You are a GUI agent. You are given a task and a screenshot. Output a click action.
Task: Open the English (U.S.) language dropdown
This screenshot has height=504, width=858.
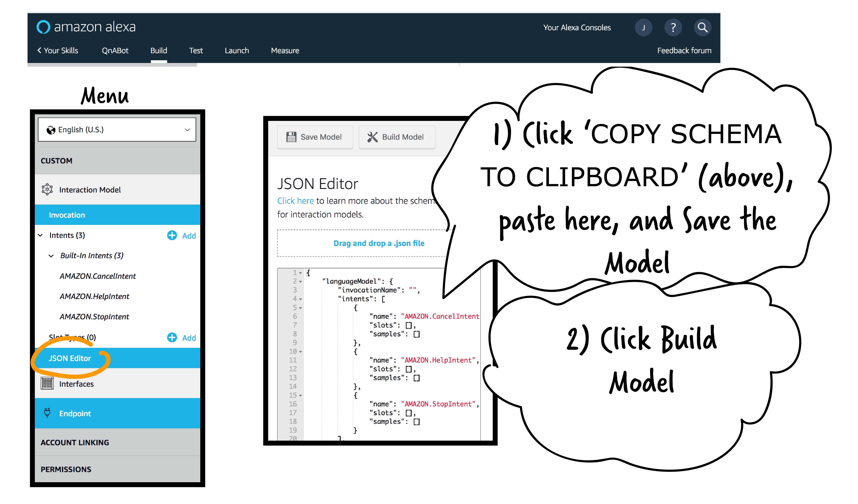coord(117,130)
